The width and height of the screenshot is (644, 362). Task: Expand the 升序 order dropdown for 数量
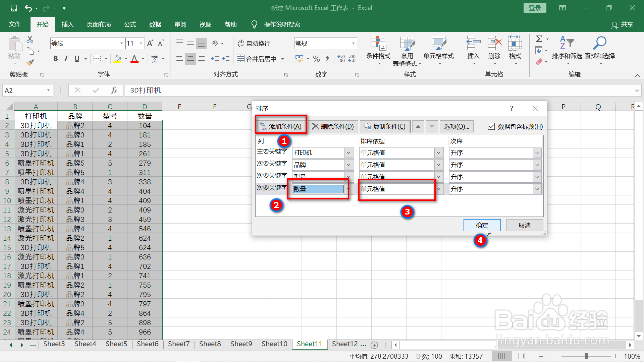(x=537, y=189)
